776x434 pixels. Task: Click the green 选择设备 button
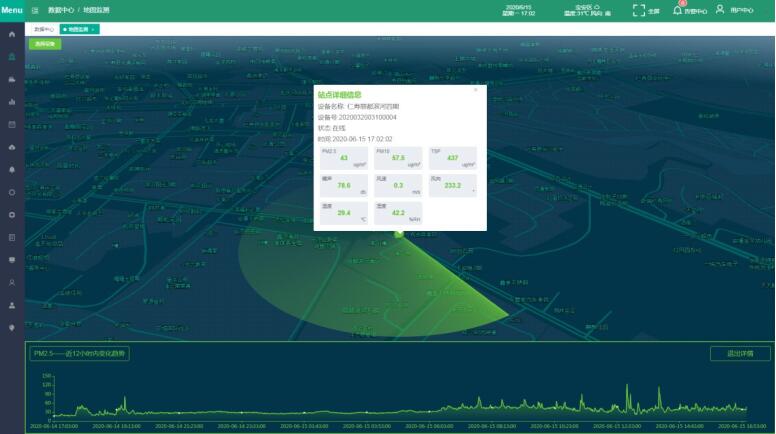pyautogui.click(x=44, y=44)
